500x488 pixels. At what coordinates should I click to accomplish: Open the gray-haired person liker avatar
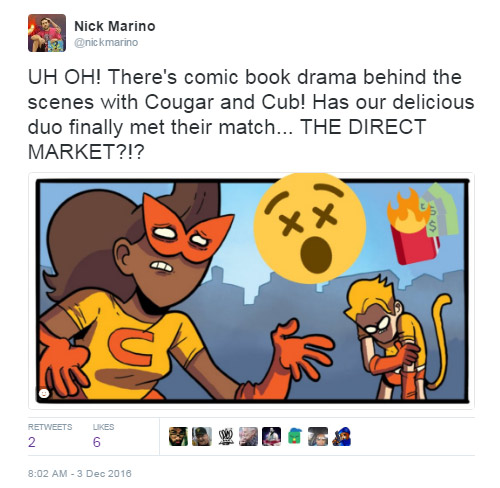[x=248, y=436]
